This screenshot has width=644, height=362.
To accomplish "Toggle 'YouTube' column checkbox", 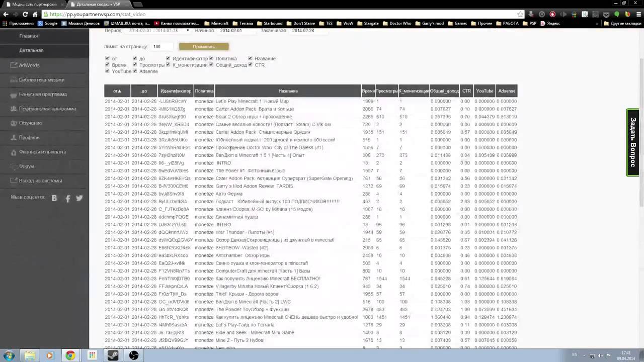I will pos(107,71).
